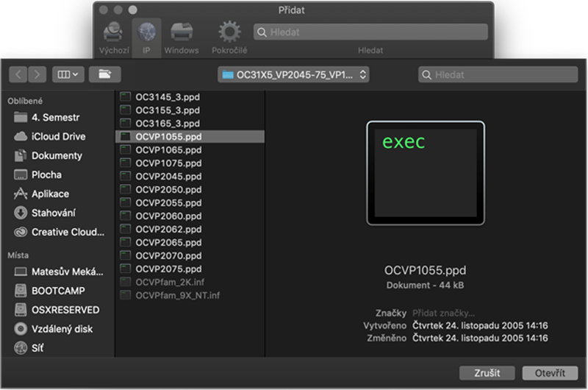
Task: Select file OCVP1055.ppd in list
Action: coord(190,137)
